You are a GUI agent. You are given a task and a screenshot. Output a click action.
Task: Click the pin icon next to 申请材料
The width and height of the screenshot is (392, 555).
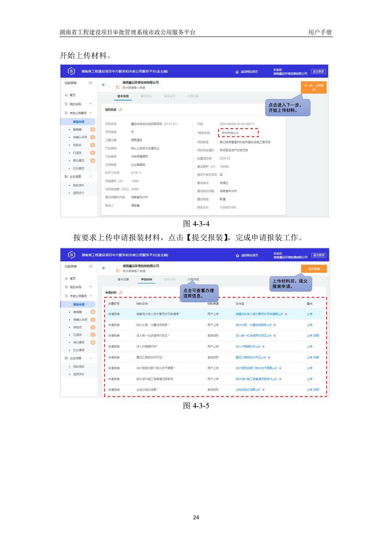121,293
